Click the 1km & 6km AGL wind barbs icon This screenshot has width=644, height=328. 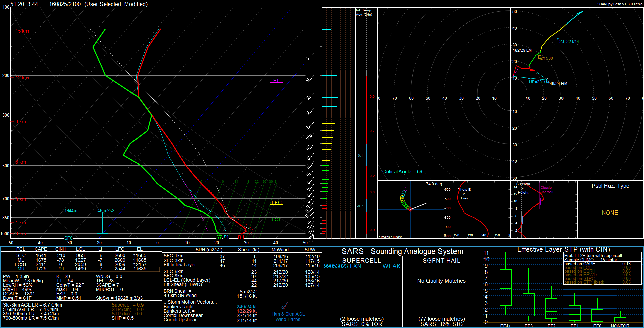284,306
